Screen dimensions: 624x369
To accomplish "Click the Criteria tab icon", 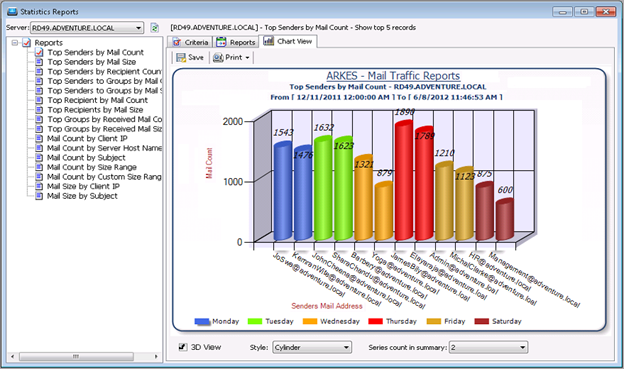I will 177,42.
